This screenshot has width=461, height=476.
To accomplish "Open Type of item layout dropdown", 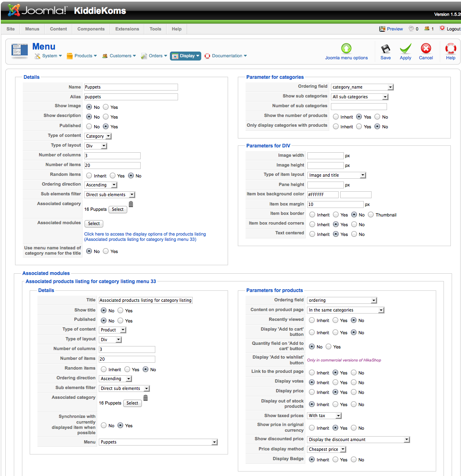I will [337, 175].
